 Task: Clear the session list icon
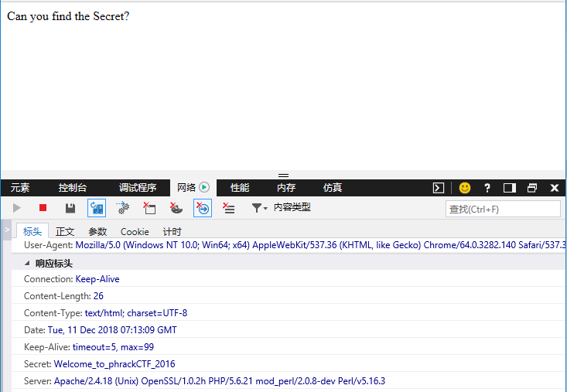228,208
